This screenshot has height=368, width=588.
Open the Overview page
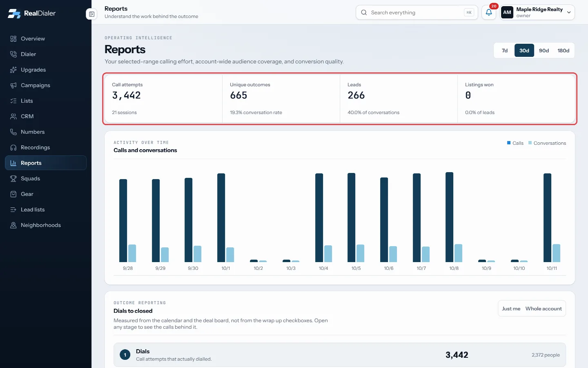pos(46,39)
